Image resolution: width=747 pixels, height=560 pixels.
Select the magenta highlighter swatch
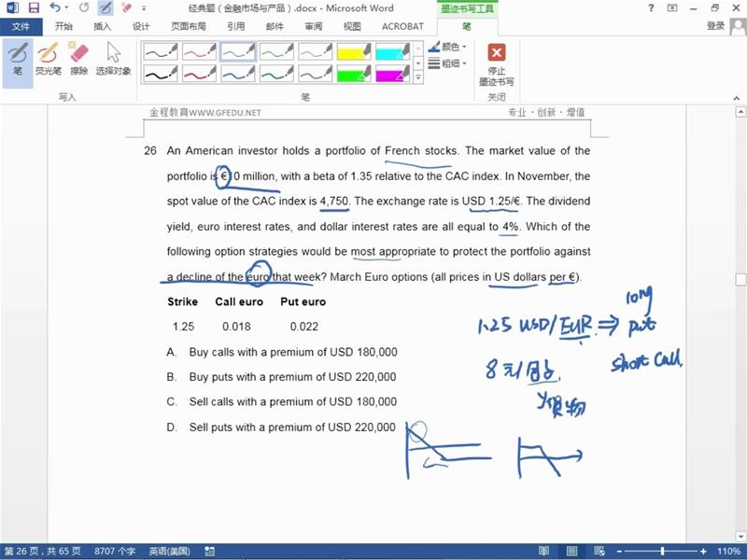(392, 74)
